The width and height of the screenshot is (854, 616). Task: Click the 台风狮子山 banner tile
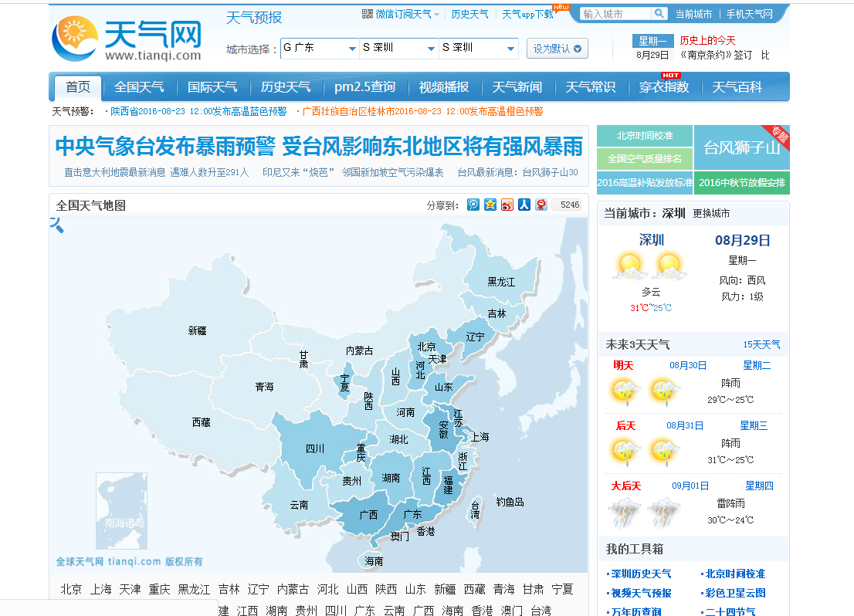tap(741, 147)
